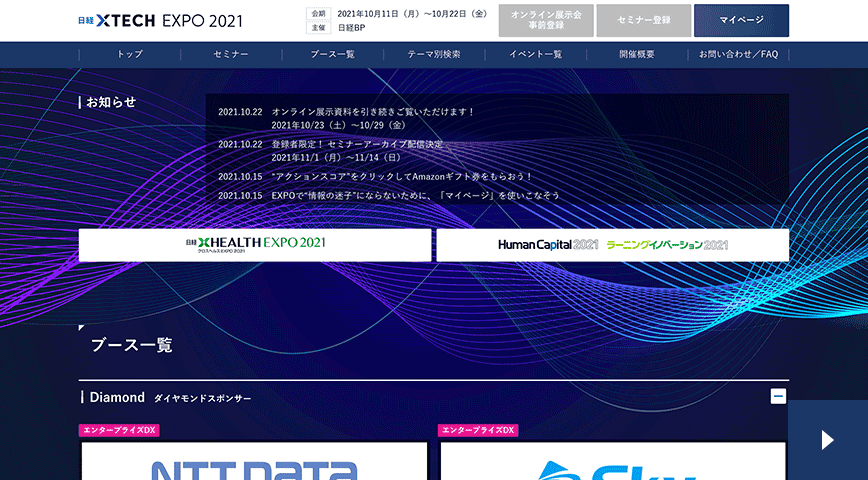
Task: Go to the トップ menu item
Action: (130, 54)
